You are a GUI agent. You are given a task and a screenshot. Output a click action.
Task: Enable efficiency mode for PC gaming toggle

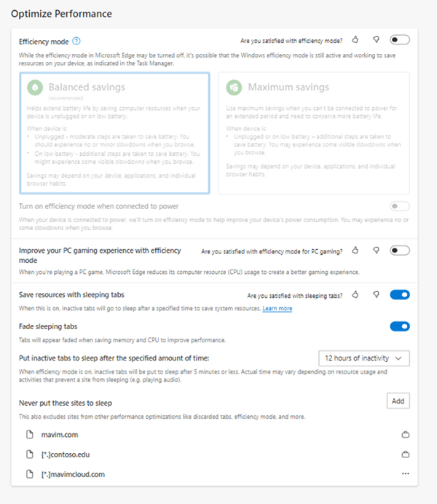(400, 251)
